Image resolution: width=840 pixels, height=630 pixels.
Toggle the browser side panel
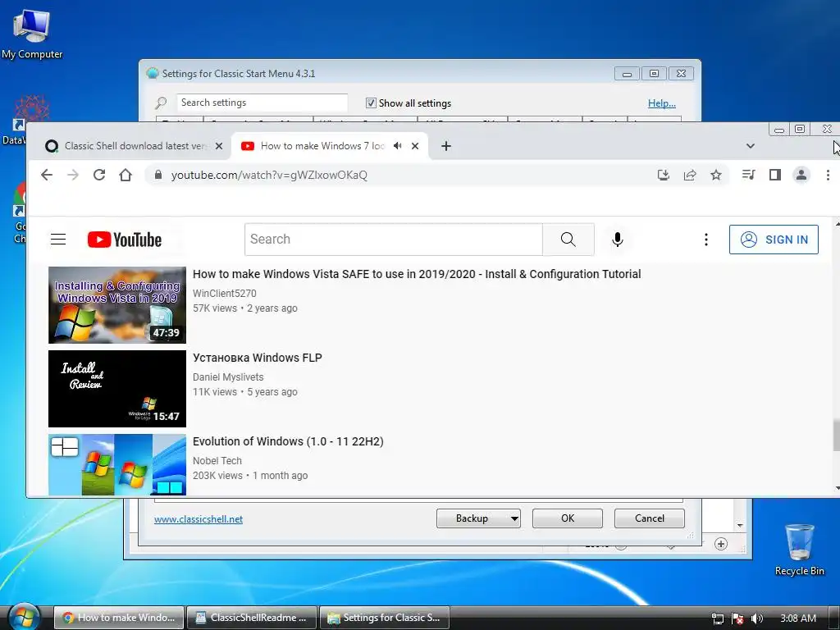coord(774,175)
